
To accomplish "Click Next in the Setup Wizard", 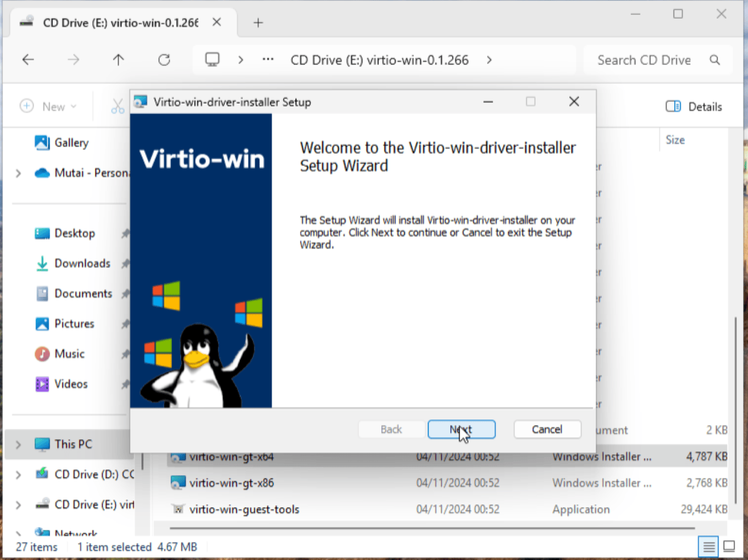I will [461, 429].
